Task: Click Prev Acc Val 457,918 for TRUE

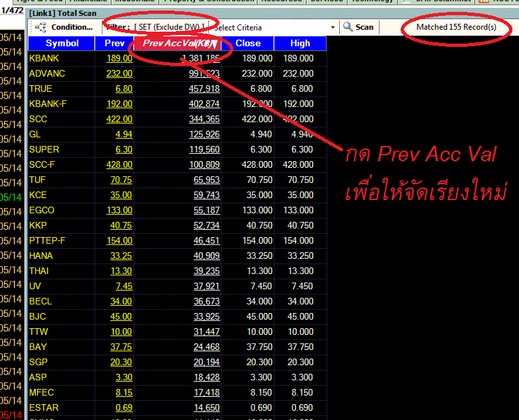Action: pos(204,89)
